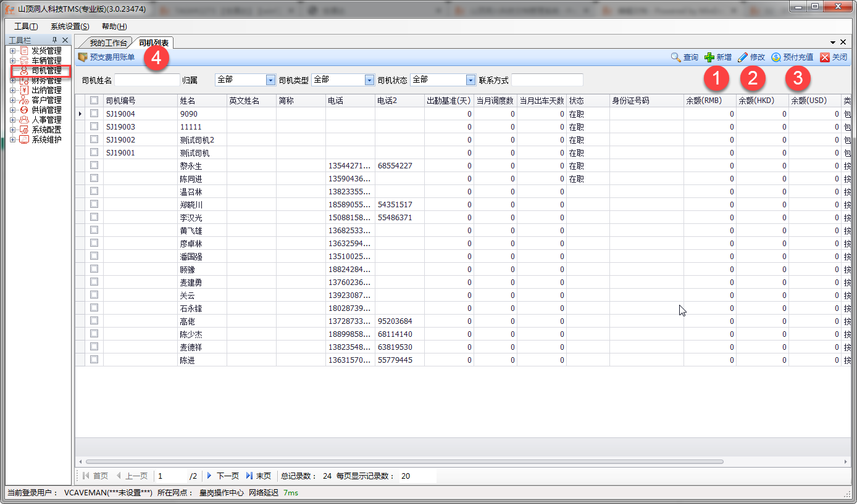Click the 查询 search magnifier icon
857x504 pixels.
tap(675, 57)
